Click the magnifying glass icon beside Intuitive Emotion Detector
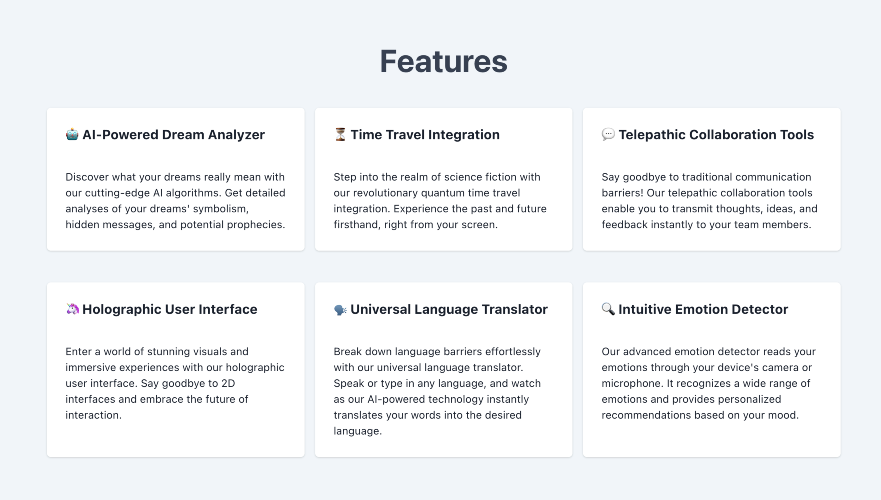The height and width of the screenshot is (500, 881). tap(608, 309)
